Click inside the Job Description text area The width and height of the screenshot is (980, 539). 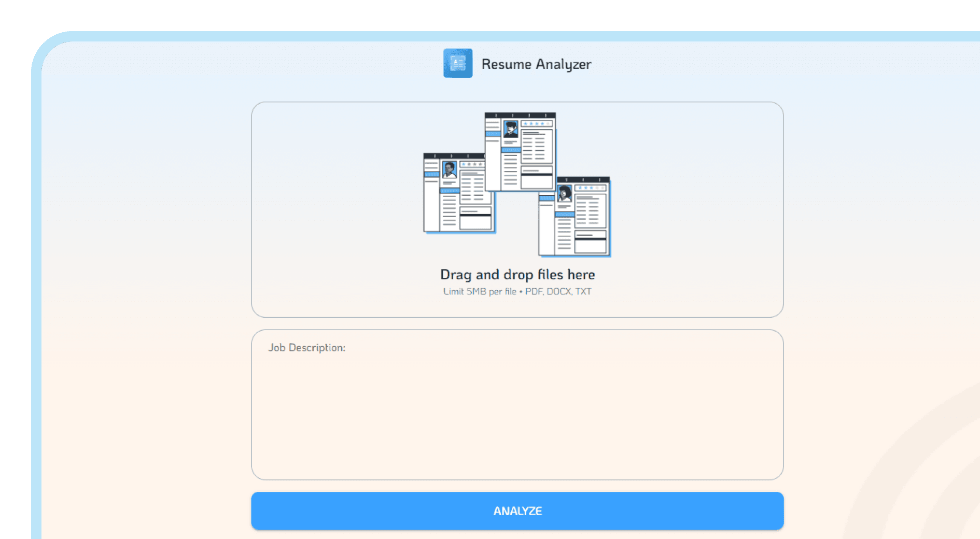517,409
